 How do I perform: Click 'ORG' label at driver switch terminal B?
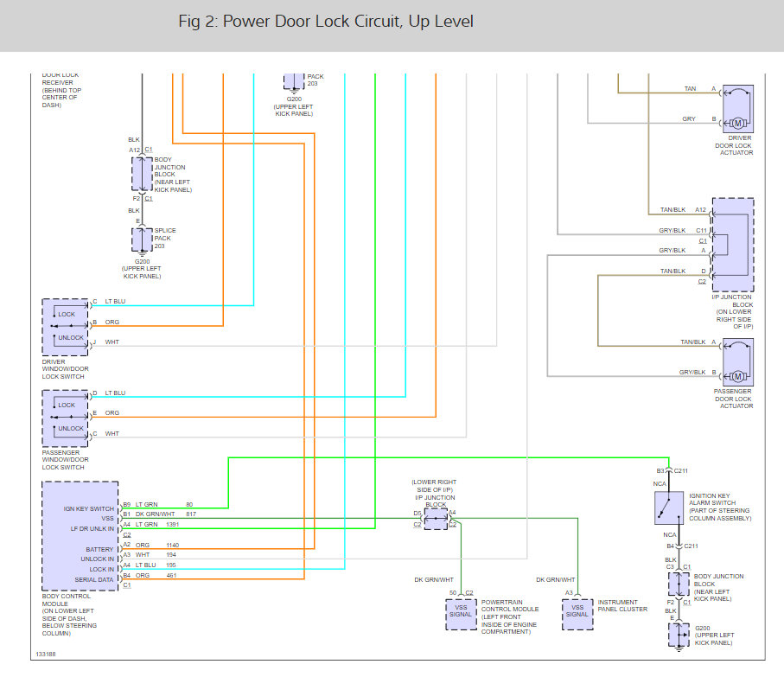tap(112, 322)
